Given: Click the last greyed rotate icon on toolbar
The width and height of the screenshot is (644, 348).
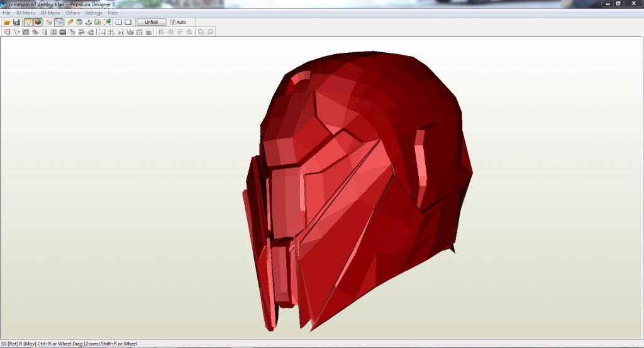Looking at the screenshot, I should 210,32.
